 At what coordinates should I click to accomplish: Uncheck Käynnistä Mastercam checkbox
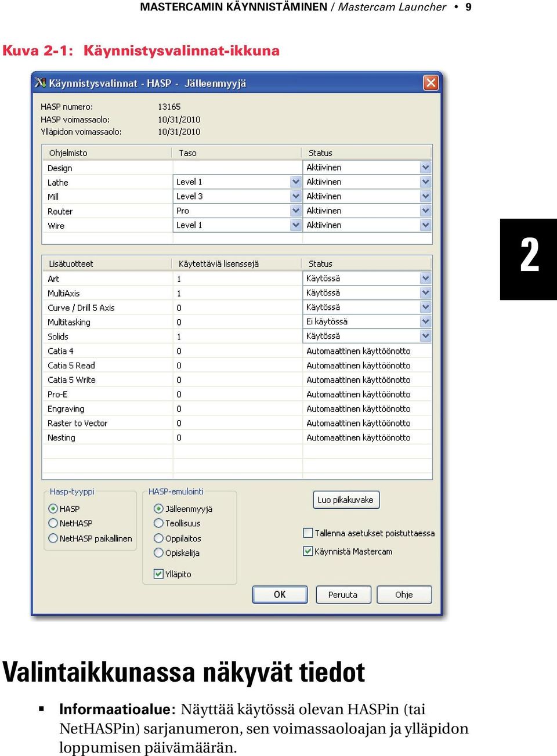click(x=309, y=551)
